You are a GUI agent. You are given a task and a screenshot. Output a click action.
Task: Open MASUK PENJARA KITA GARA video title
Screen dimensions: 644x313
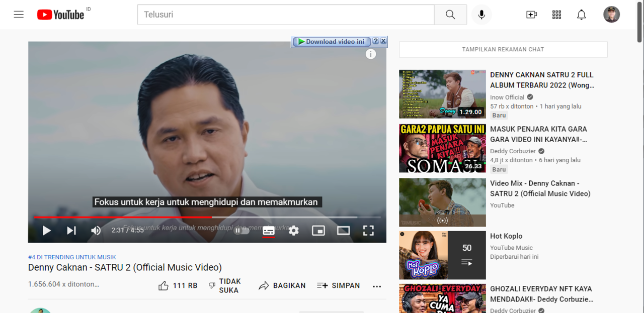point(539,134)
